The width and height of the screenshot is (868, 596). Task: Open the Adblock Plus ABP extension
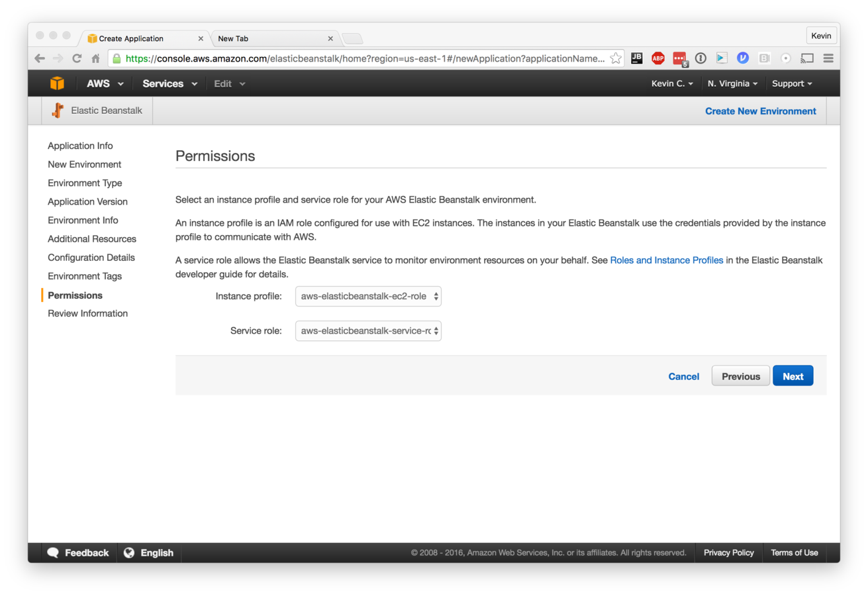(x=657, y=58)
